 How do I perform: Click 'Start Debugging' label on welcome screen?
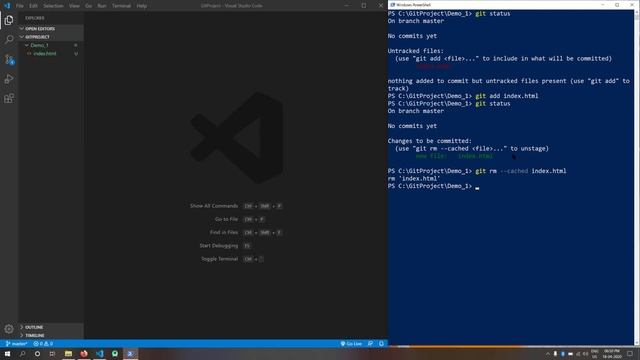(x=219, y=246)
